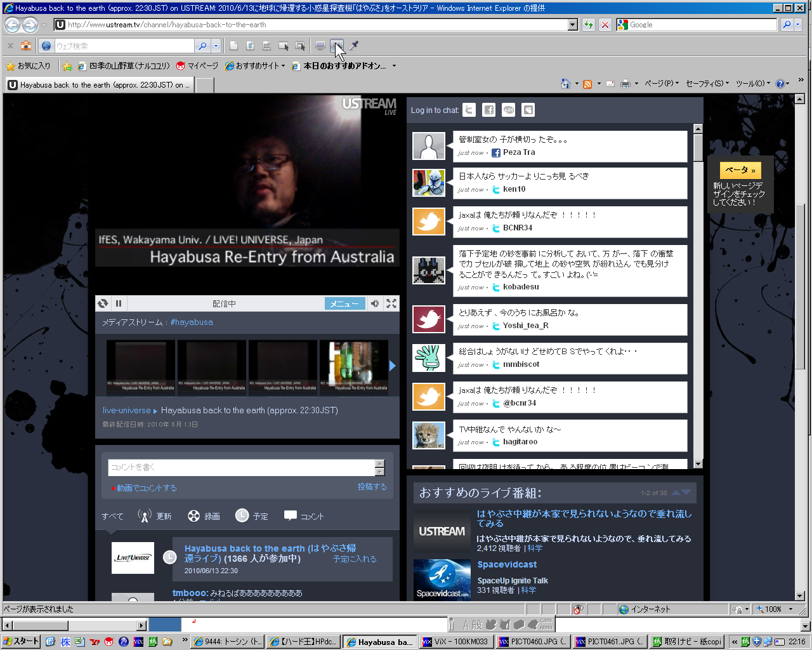812x650 pixels.
Task: Toggle the 更新 broadcast filter
Action: [x=155, y=516]
